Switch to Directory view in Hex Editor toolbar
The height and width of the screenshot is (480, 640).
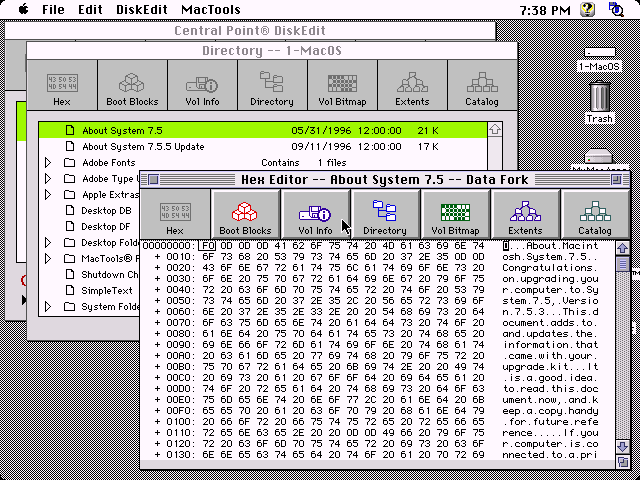click(x=385, y=214)
